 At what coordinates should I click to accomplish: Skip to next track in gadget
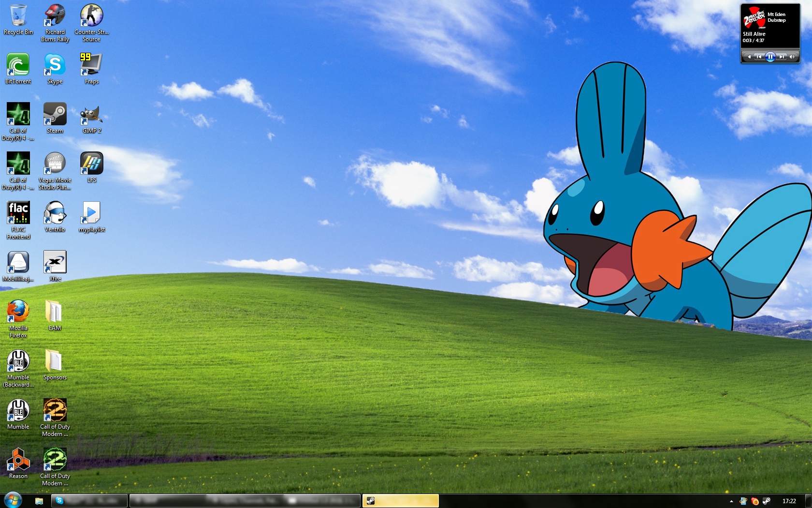coord(782,57)
